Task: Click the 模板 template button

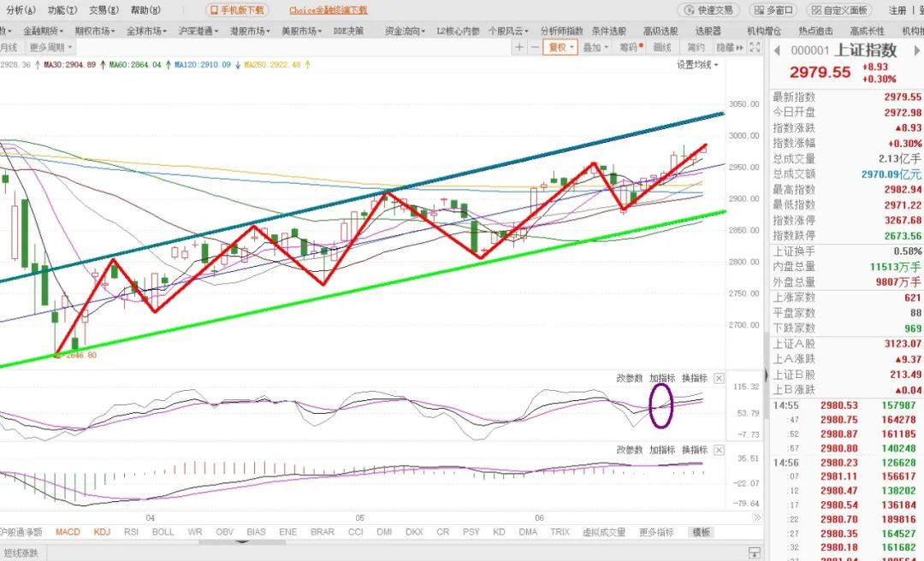Action: [x=702, y=532]
